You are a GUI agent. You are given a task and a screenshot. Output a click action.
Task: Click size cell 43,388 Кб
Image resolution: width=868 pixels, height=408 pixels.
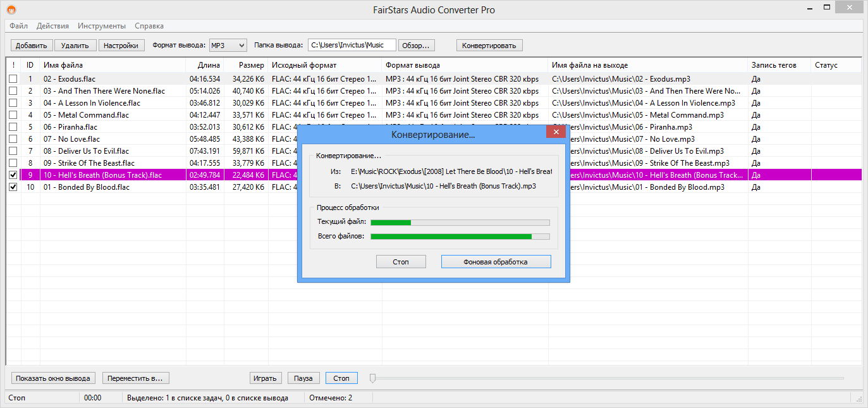[248, 139]
